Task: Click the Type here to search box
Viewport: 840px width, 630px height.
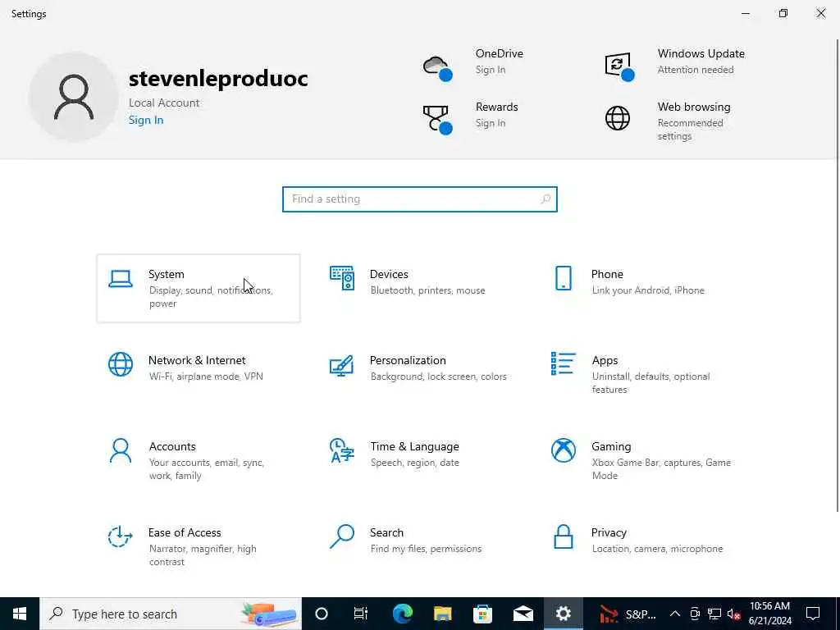Action: [171, 614]
